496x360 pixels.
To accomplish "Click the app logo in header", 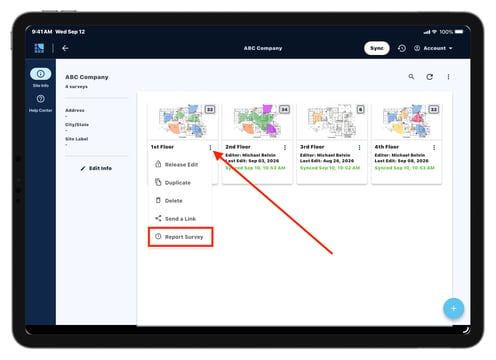I will coord(39,48).
